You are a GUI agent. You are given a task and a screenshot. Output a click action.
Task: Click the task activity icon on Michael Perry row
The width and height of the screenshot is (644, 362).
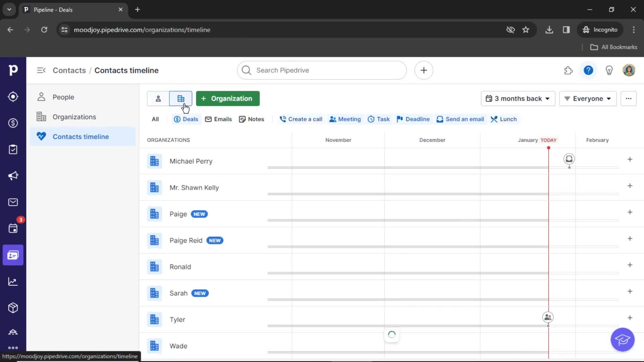pyautogui.click(x=569, y=159)
